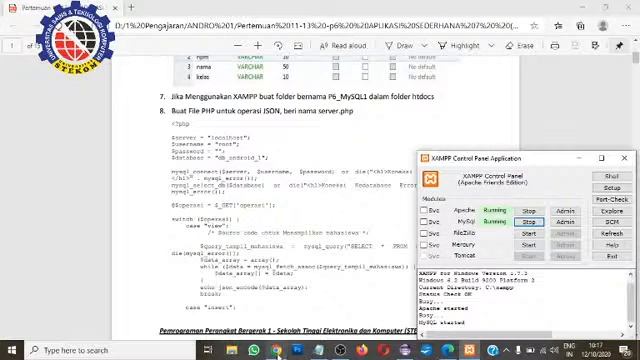Open OBS Studio from taskbar
The height and width of the screenshot is (360, 640).
pos(340,350)
